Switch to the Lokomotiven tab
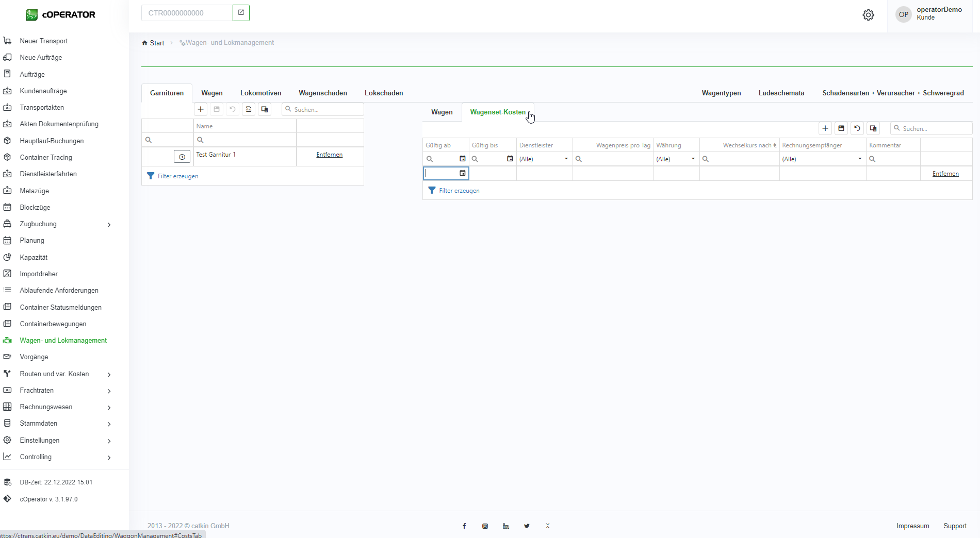Viewport: 980px width, 538px height. pos(260,93)
